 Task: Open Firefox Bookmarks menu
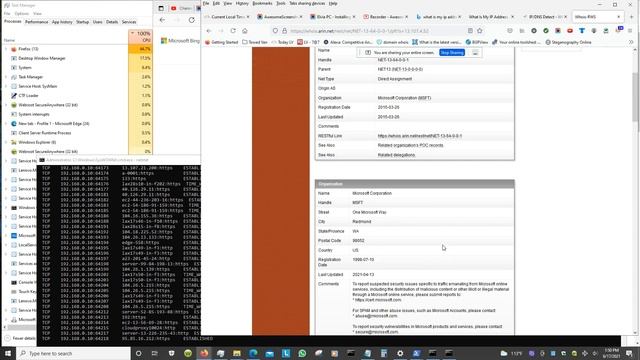point(262,3)
